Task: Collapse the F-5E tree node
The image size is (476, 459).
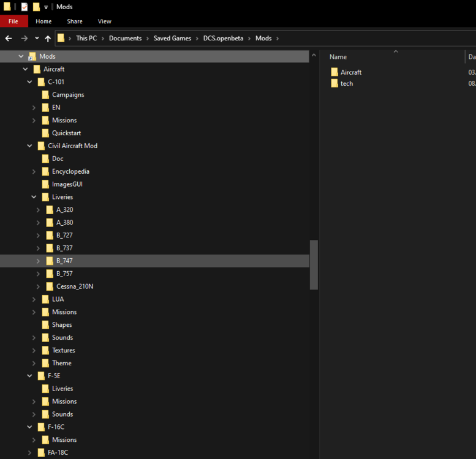Action: click(29, 376)
